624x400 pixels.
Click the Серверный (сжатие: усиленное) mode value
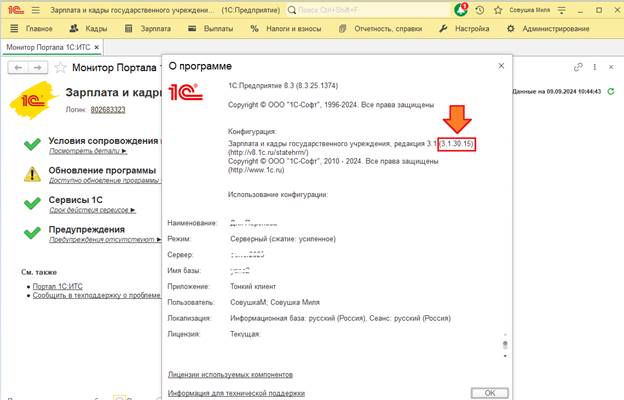tap(283, 239)
